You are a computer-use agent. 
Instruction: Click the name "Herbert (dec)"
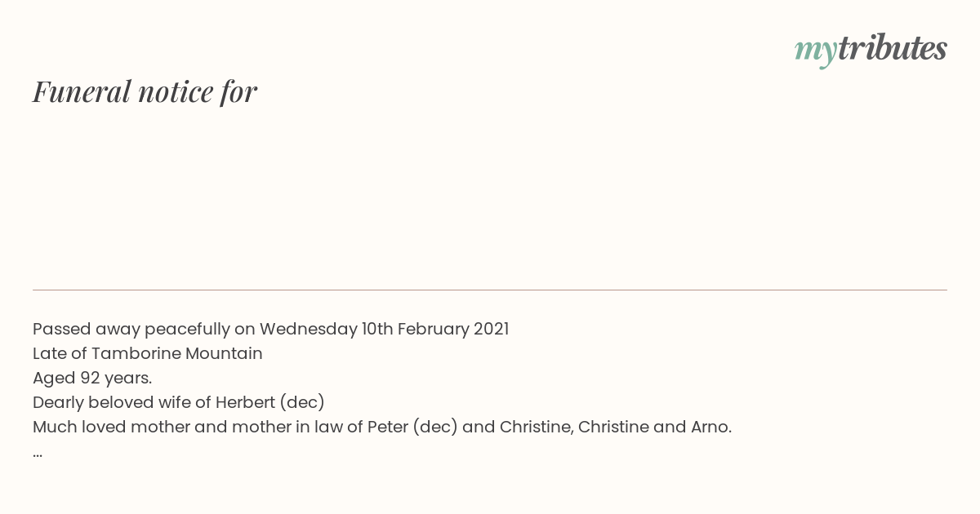(x=270, y=402)
